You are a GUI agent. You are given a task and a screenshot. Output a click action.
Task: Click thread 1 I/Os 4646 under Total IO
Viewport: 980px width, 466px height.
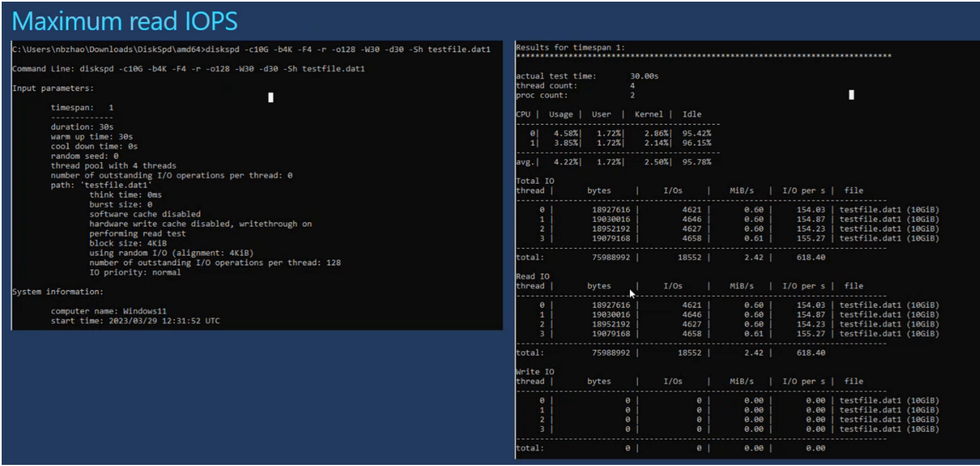coord(692,219)
